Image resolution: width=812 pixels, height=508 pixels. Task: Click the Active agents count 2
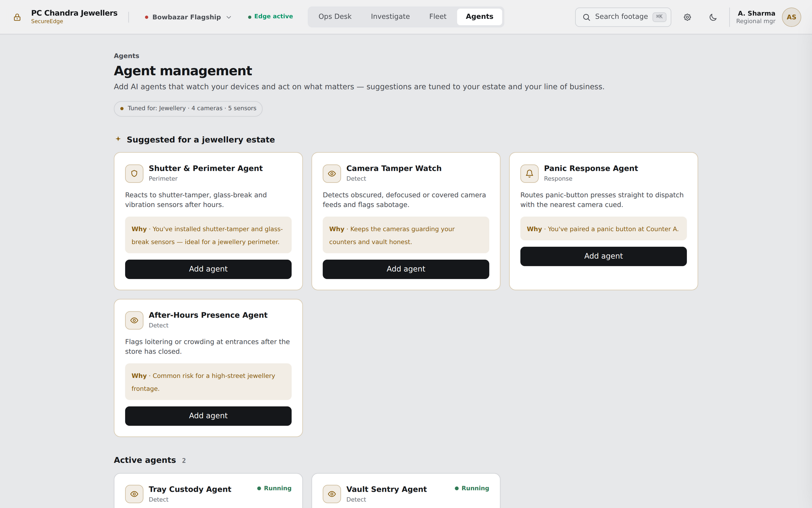pyautogui.click(x=184, y=461)
